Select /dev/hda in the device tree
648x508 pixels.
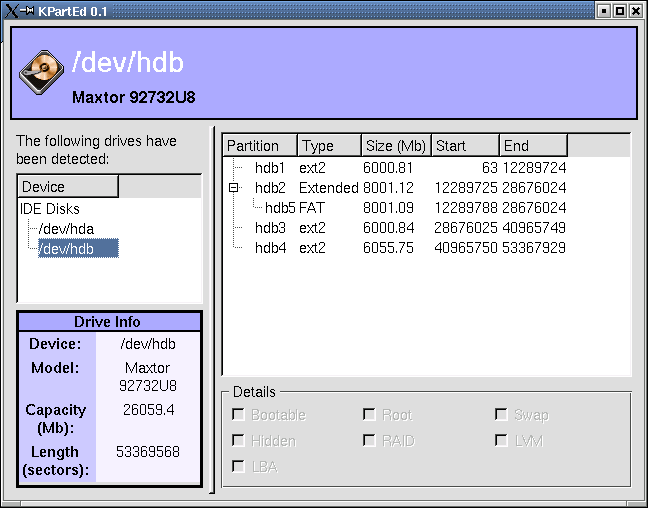[x=66, y=229]
